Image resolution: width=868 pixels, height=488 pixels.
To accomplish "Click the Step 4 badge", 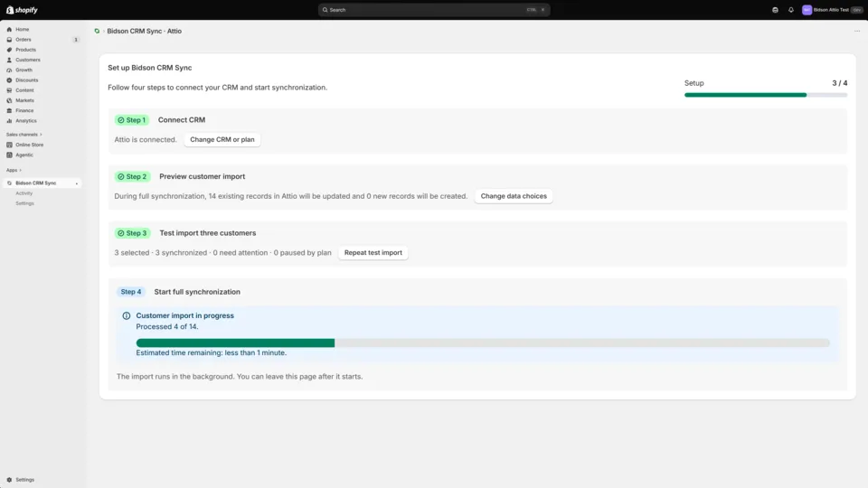I will 131,292.
